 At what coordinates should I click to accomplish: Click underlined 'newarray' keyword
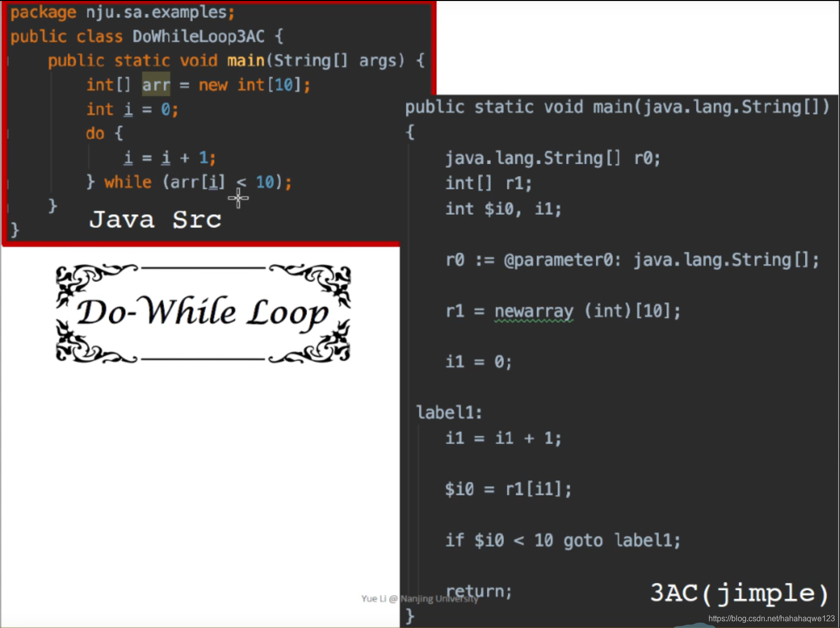pyautogui.click(x=534, y=312)
